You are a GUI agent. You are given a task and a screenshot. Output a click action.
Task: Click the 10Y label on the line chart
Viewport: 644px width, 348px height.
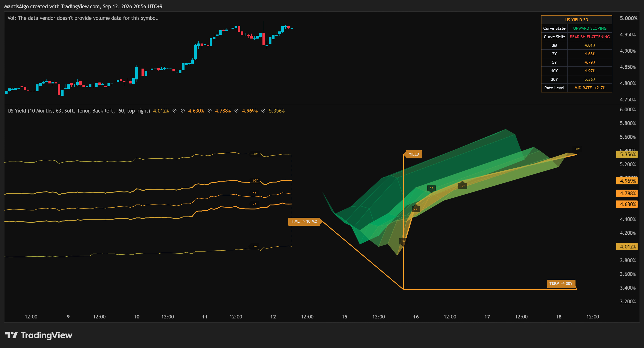255,181
